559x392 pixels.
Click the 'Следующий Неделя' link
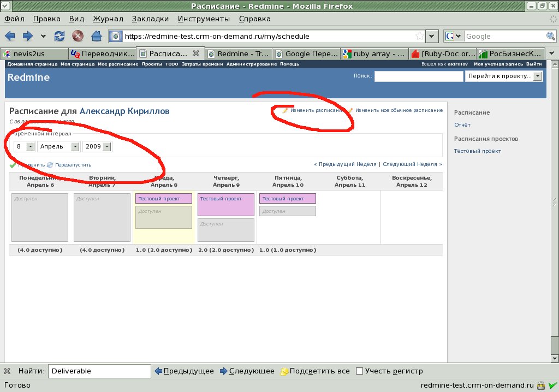pyautogui.click(x=412, y=164)
